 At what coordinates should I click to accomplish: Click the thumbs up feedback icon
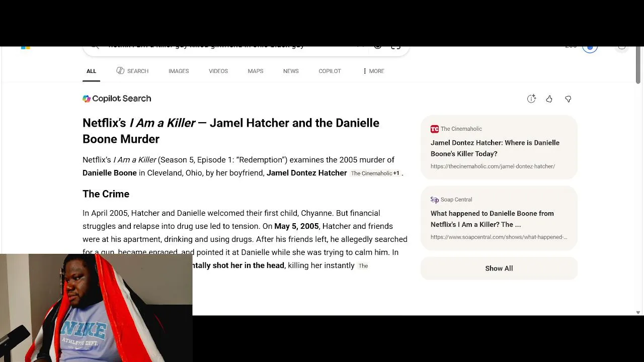pos(549,99)
